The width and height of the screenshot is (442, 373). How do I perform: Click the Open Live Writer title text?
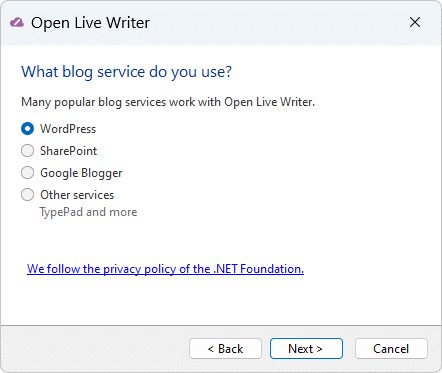click(90, 23)
